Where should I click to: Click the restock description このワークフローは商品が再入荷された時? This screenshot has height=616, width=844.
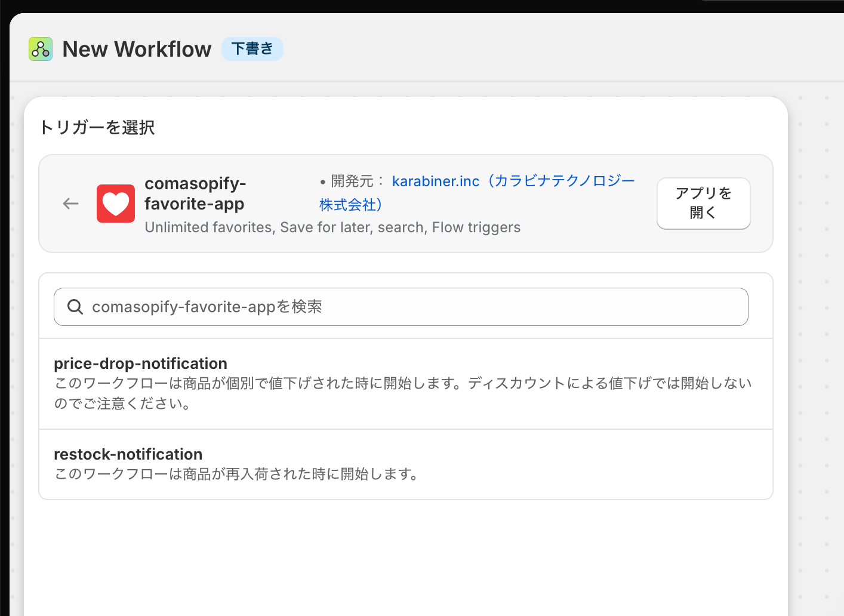point(238,474)
